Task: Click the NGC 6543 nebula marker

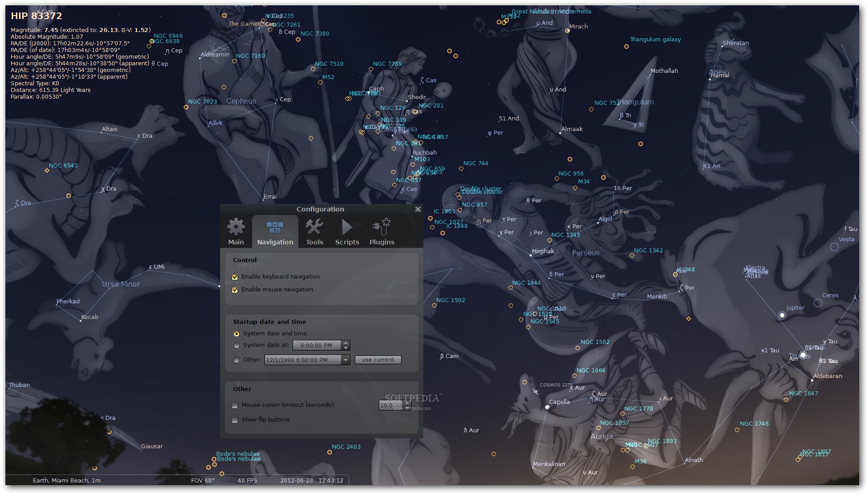Action: pyautogui.click(x=47, y=171)
